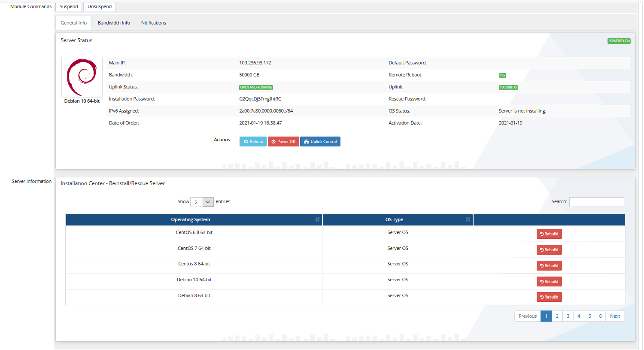Click the POWERED ON status badge

point(619,41)
